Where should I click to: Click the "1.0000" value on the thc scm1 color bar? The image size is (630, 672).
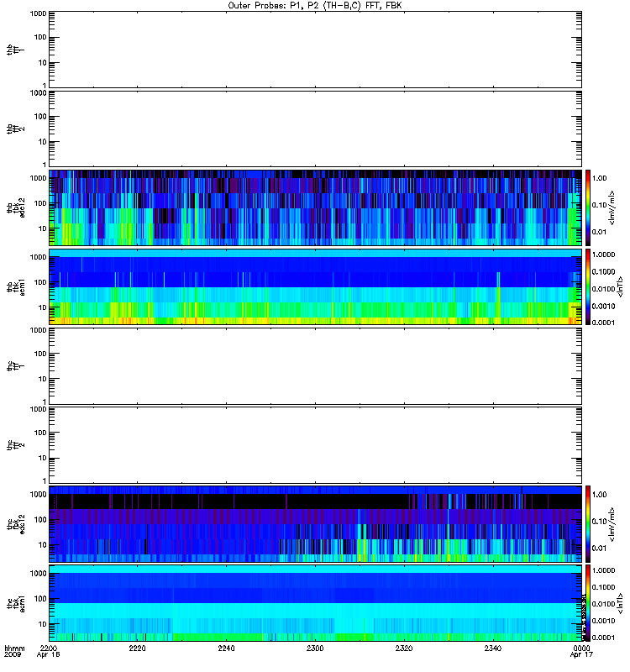(603, 570)
